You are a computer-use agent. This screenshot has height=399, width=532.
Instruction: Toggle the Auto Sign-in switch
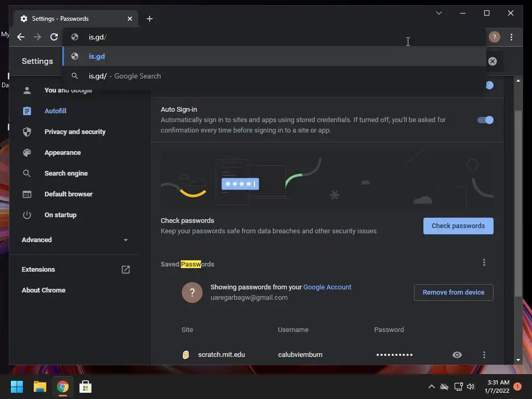(x=486, y=120)
